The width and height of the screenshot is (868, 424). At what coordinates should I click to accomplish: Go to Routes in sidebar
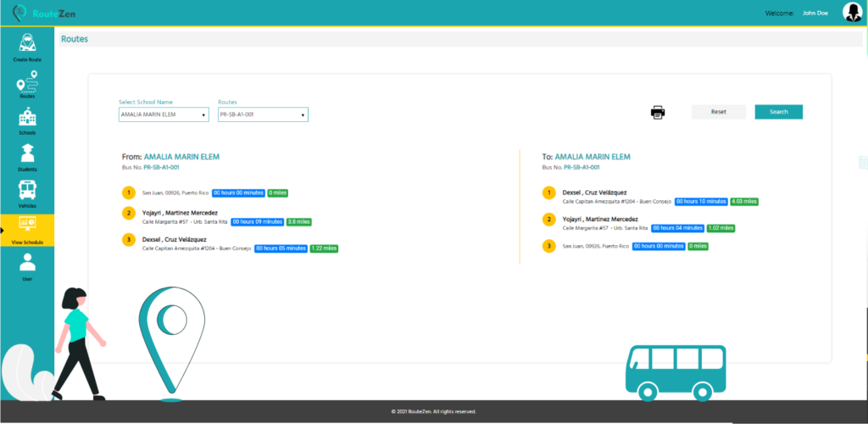[x=27, y=85]
